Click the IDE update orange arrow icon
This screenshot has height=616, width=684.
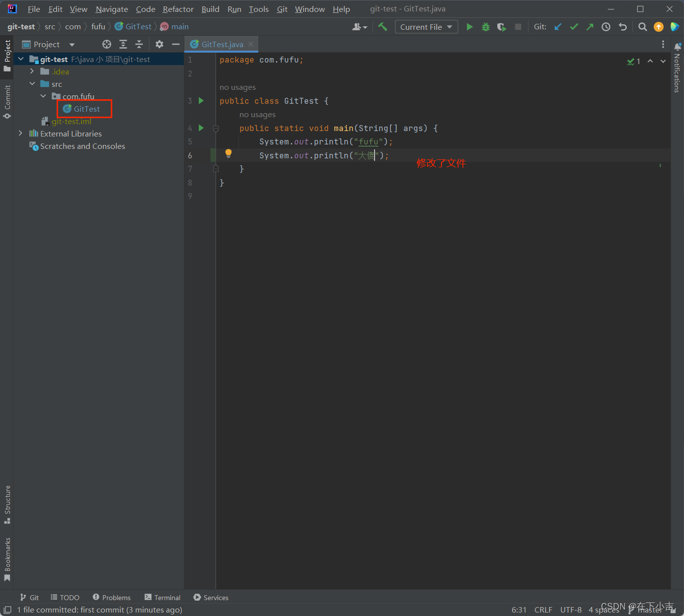659,27
